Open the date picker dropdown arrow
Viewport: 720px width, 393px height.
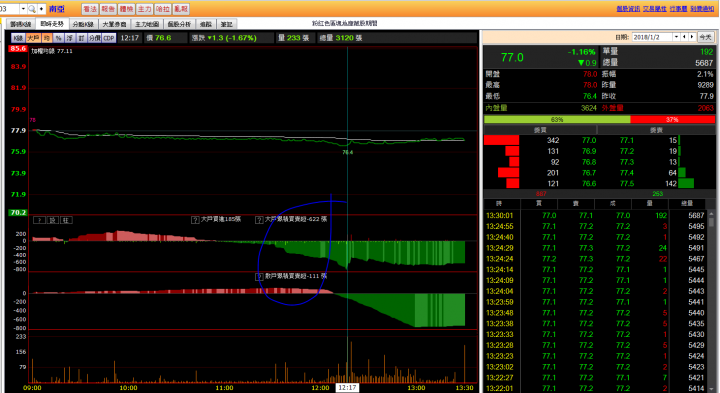pos(676,37)
